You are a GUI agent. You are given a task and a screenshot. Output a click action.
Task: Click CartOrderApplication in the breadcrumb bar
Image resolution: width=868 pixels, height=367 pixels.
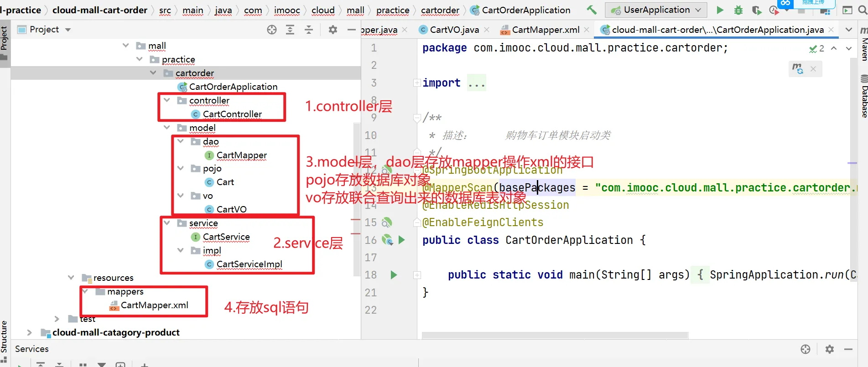coord(520,10)
